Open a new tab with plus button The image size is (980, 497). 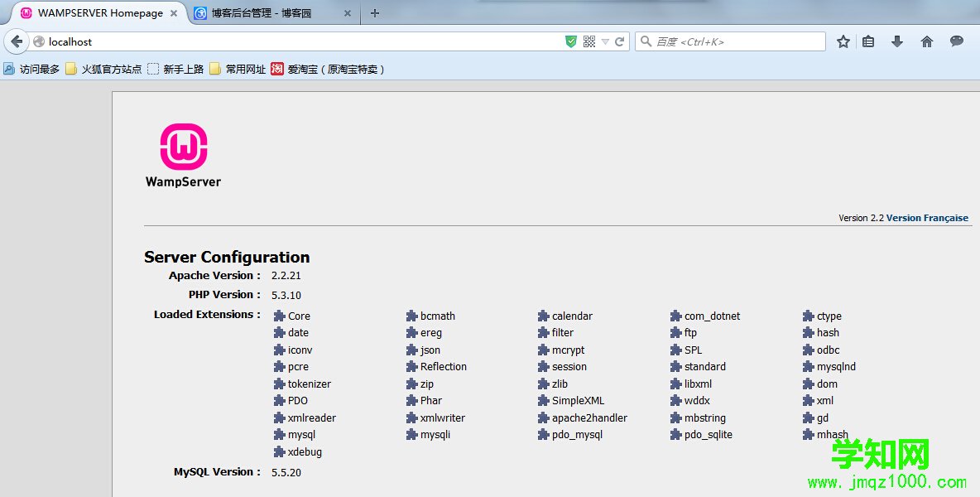375,13
